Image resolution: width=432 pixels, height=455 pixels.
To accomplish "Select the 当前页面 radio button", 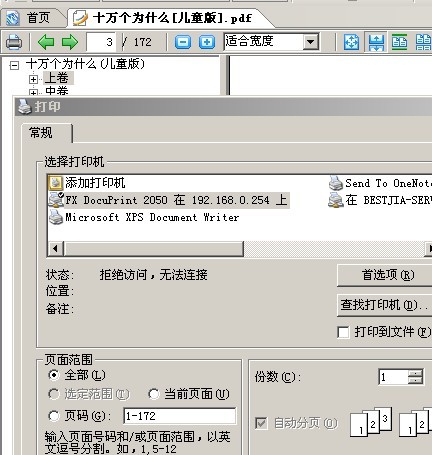I will [154, 394].
